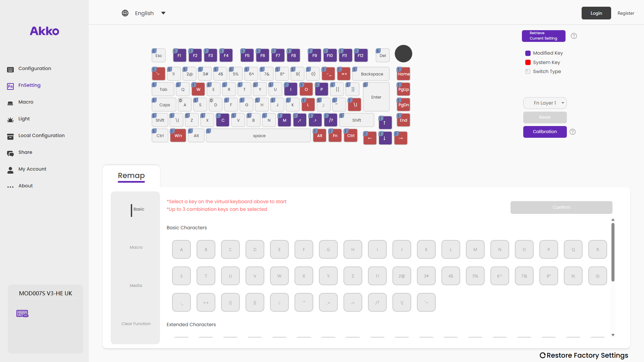644x362 pixels.
Task: Click the globe language icon
Action: click(125, 13)
